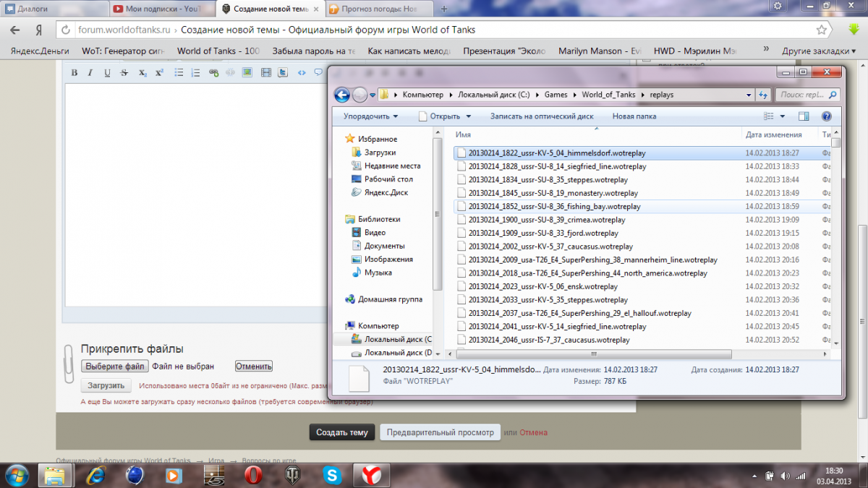Image resolution: width=868 pixels, height=488 pixels.
Task: Toggle the Explorer preview pane icon
Action: point(804,116)
